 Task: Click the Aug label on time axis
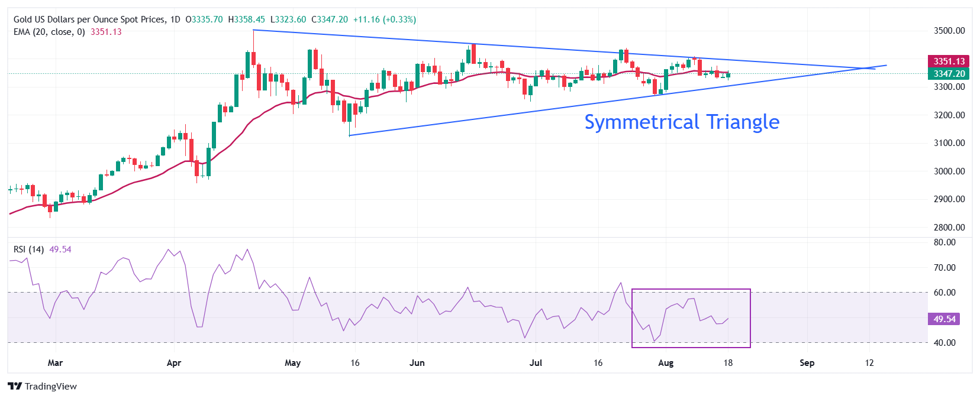[x=666, y=363]
